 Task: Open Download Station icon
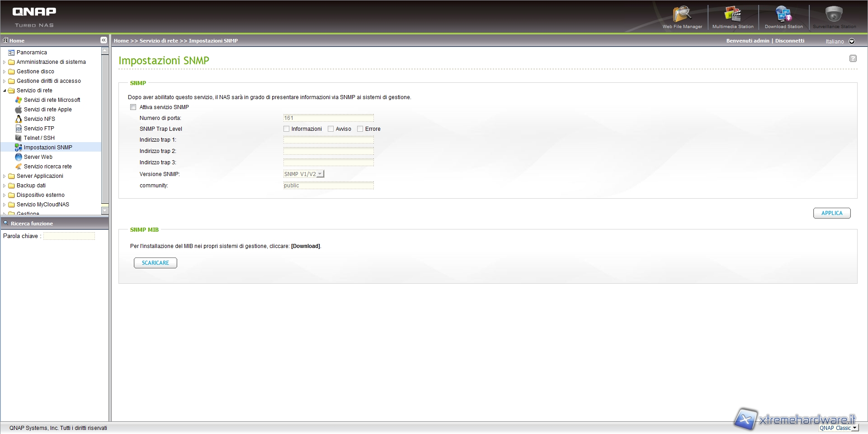click(x=783, y=16)
